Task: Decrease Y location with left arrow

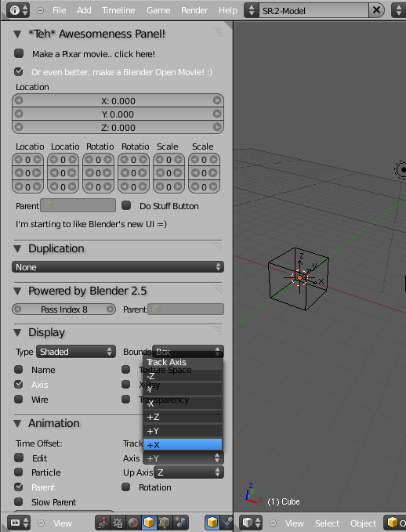Action: (19, 114)
